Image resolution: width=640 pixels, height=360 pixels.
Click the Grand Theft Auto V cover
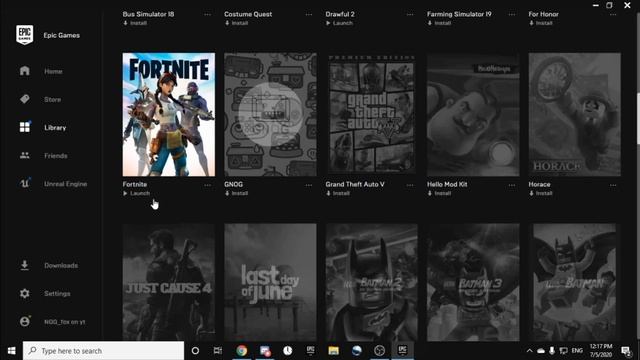coord(371,114)
